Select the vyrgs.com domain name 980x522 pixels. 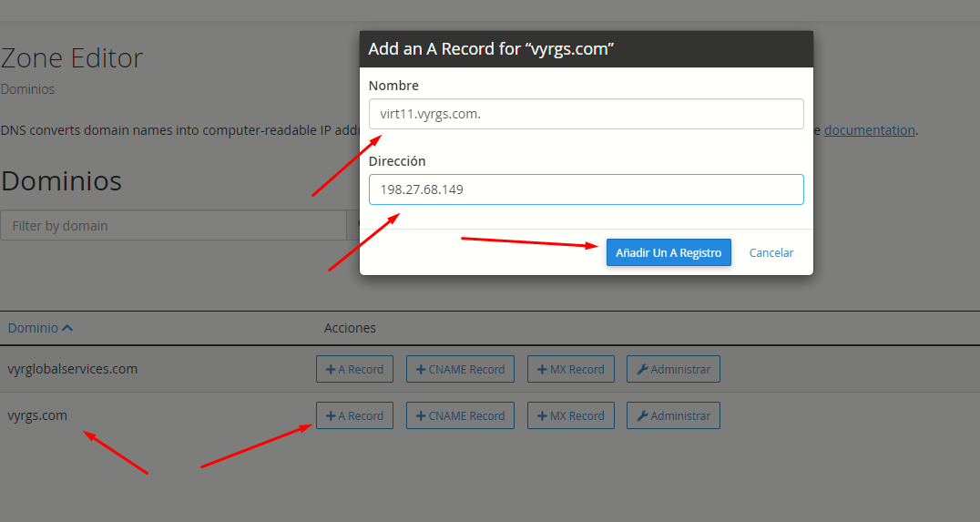[37, 415]
